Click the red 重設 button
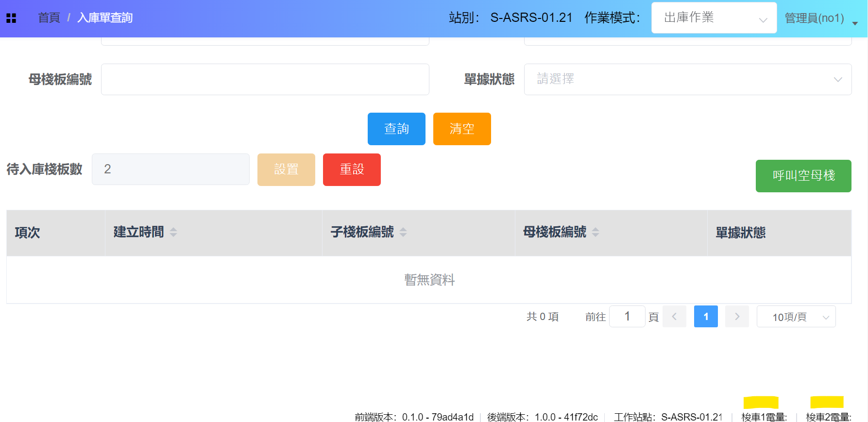Screen dimensions: 868x422 [352, 169]
